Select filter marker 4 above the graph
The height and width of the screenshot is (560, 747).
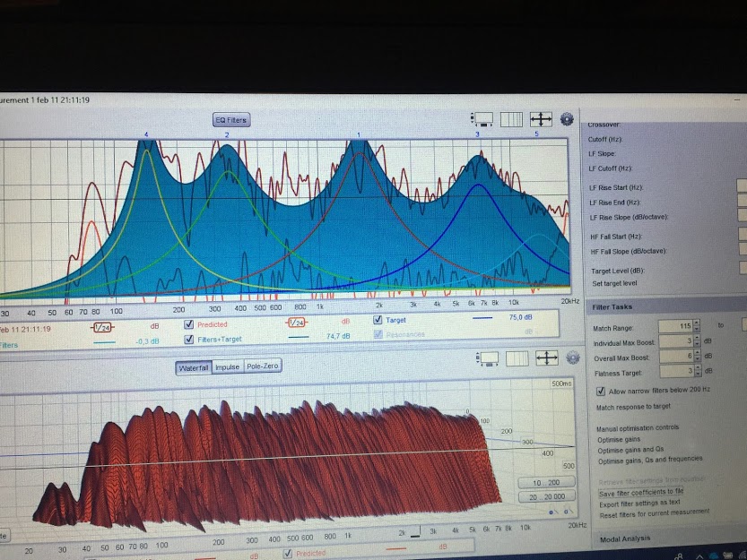pyautogui.click(x=146, y=134)
